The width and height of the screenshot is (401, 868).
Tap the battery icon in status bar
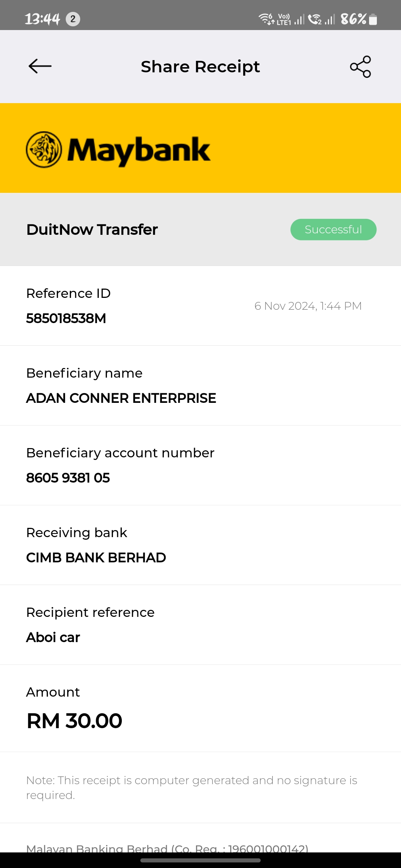(x=373, y=19)
